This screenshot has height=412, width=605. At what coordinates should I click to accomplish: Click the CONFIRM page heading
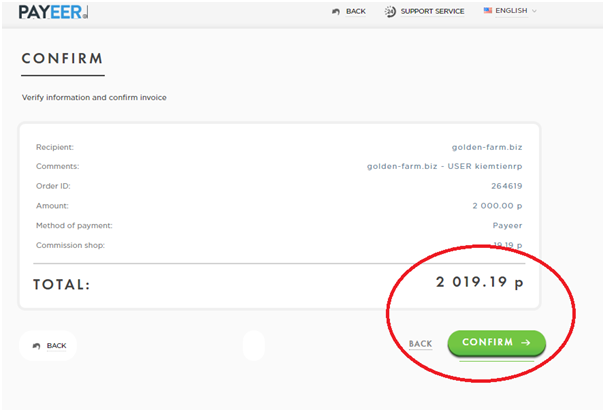tap(62, 58)
